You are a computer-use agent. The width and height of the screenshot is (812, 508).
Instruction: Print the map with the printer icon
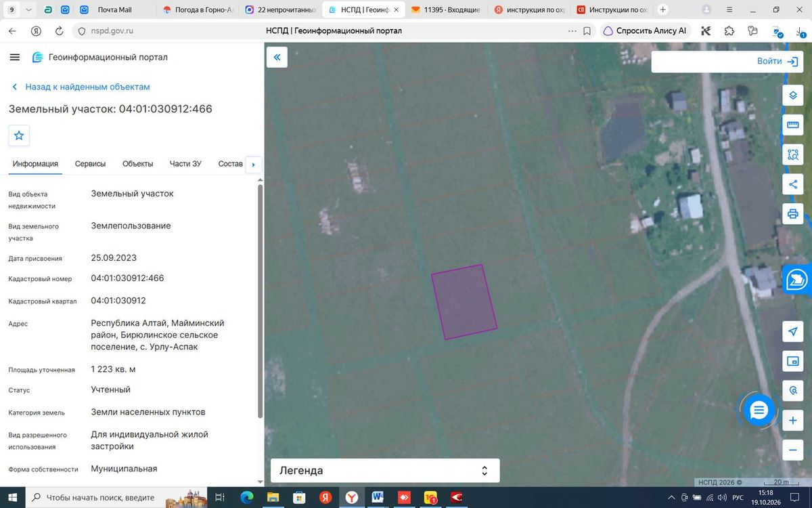pos(793,215)
